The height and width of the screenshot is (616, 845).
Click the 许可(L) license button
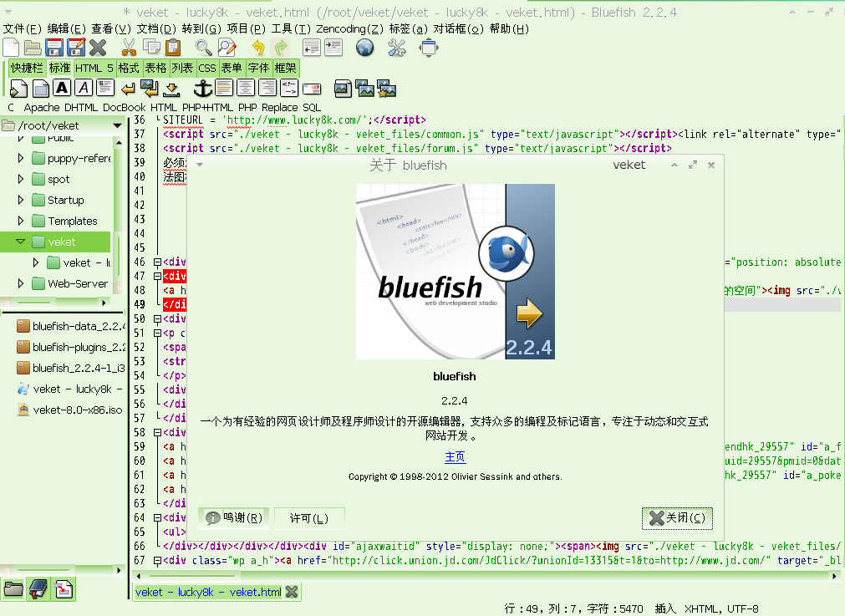(x=309, y=518)
